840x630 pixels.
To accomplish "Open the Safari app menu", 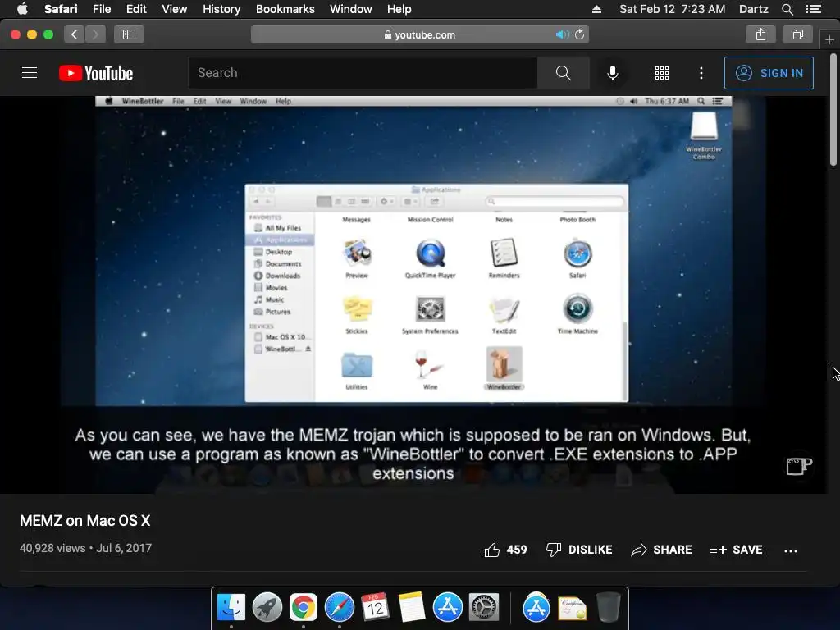I will 61,9.
